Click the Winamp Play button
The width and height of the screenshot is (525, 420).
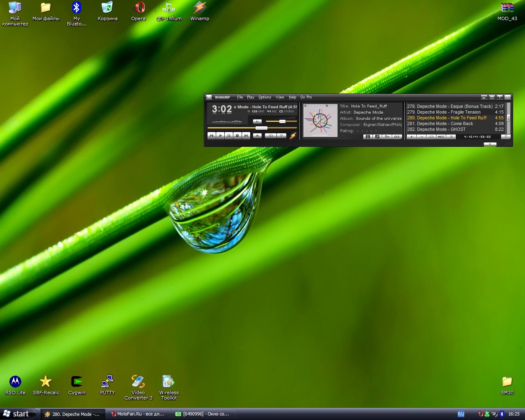[x=220, y=136]
